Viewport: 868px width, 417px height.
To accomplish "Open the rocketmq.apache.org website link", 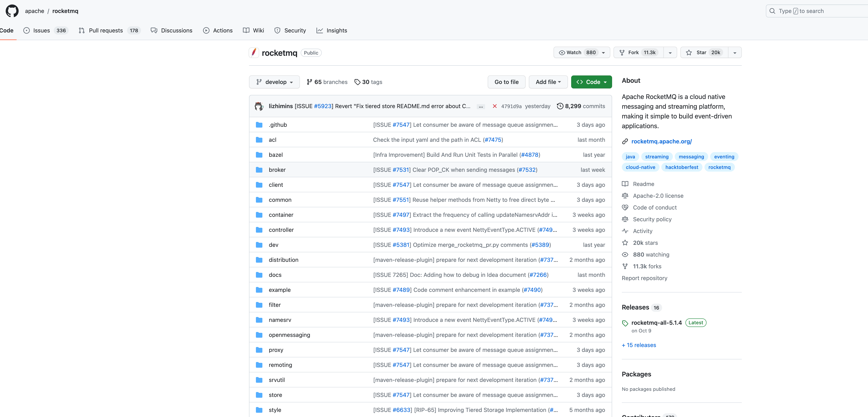I will [661, 141].
